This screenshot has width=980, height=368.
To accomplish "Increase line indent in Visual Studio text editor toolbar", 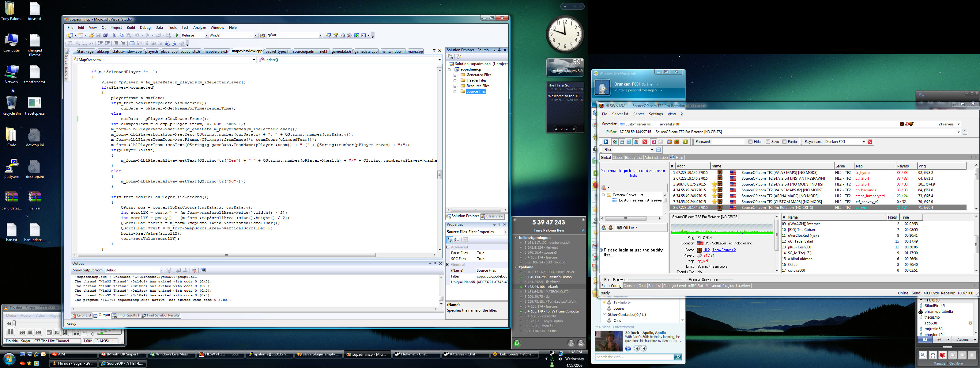I will click(108, 44).
